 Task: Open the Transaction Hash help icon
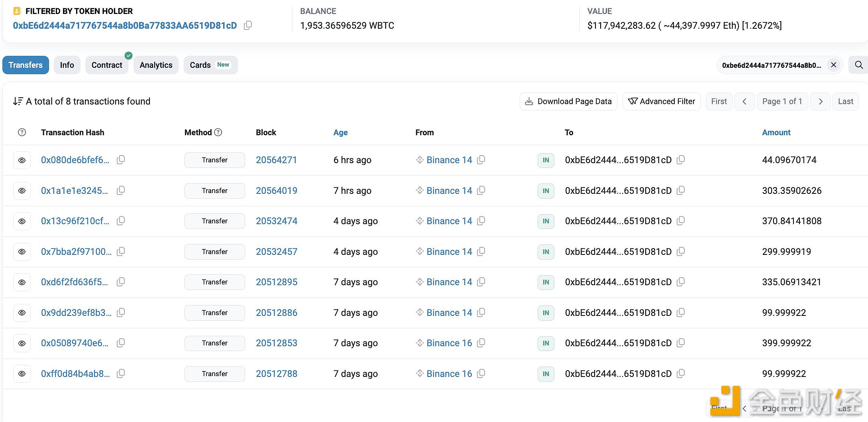[22, 132]
